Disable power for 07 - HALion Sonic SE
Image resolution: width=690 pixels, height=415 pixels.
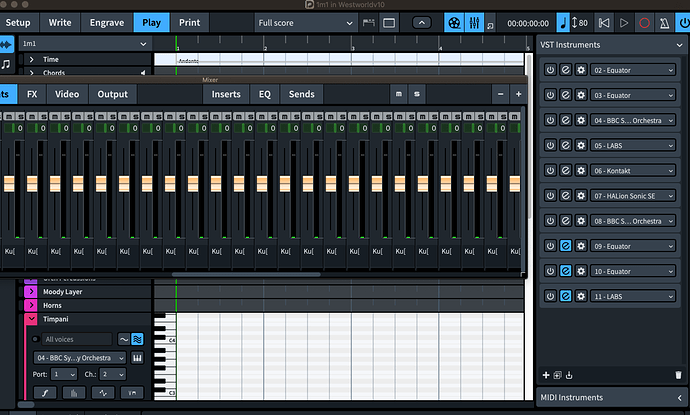(549, 195)
